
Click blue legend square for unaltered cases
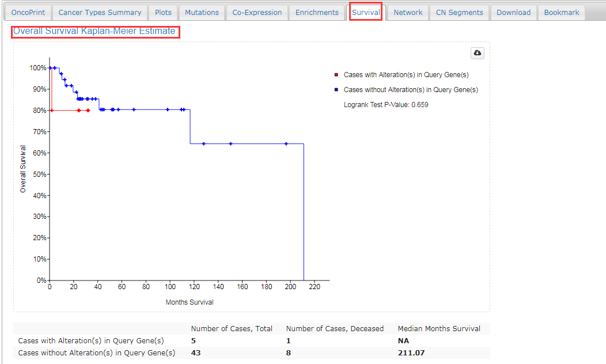(x=336, y=90)
